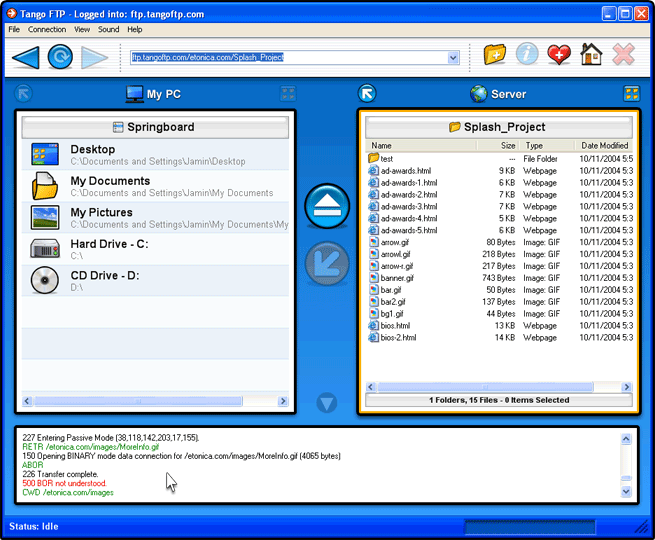Select My Documents in Springboard

pos(155,186)
